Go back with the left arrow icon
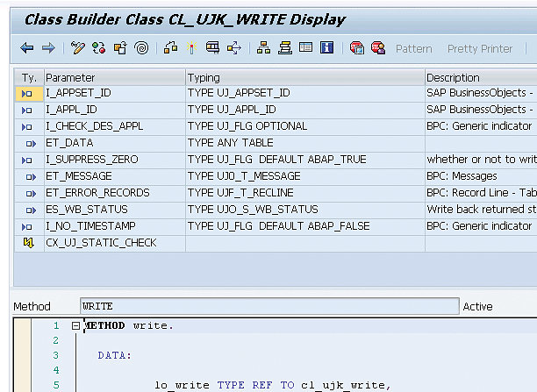Screen dimensions: 537x392 coord(27,48)
